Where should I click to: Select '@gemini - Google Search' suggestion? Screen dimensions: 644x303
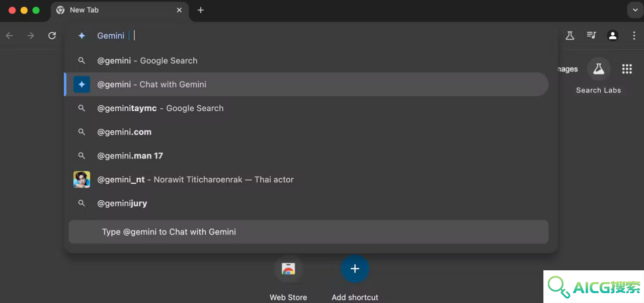tap(306, 61)
